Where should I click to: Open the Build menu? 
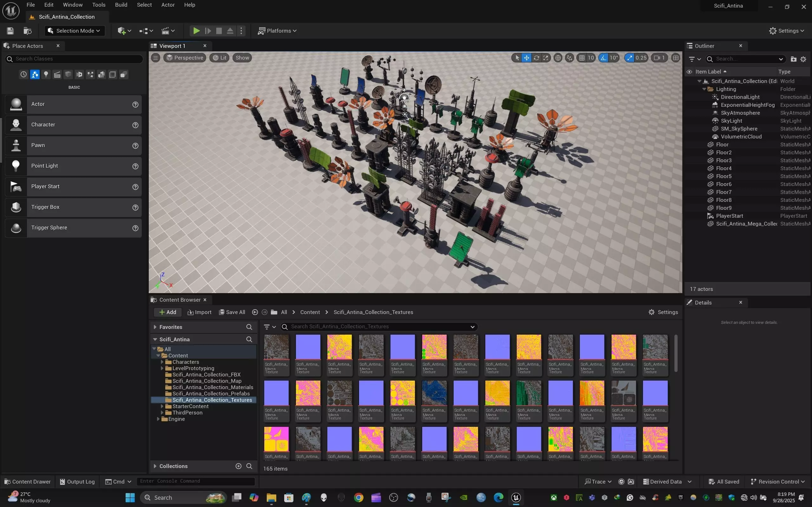(121, 5)
